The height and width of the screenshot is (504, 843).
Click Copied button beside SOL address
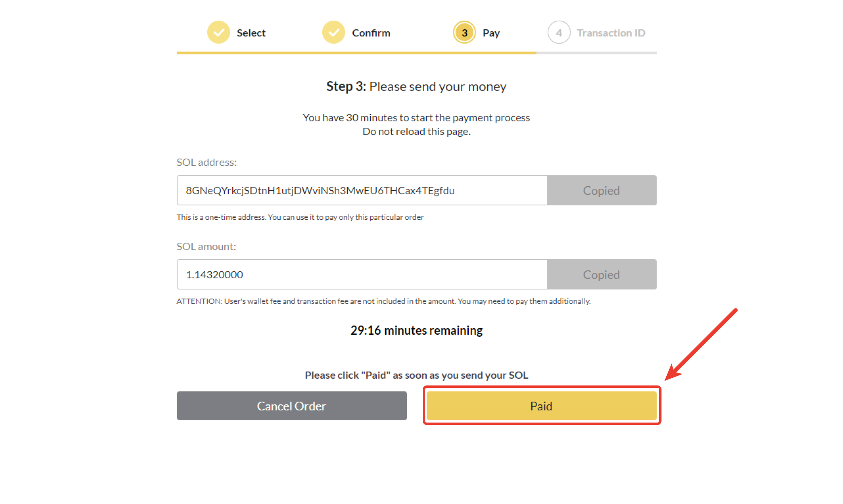point(601,190)
